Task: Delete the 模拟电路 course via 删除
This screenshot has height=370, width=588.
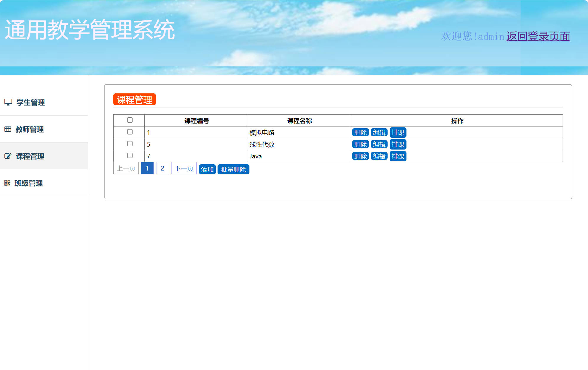Action: (360, 132)
